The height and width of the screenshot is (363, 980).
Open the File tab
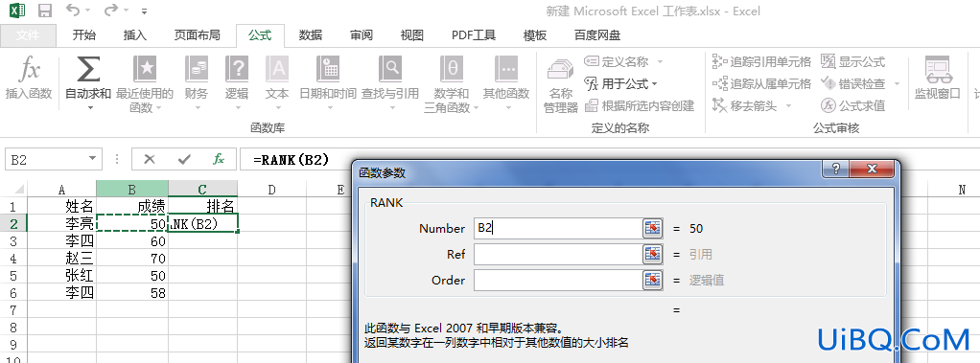28,35
